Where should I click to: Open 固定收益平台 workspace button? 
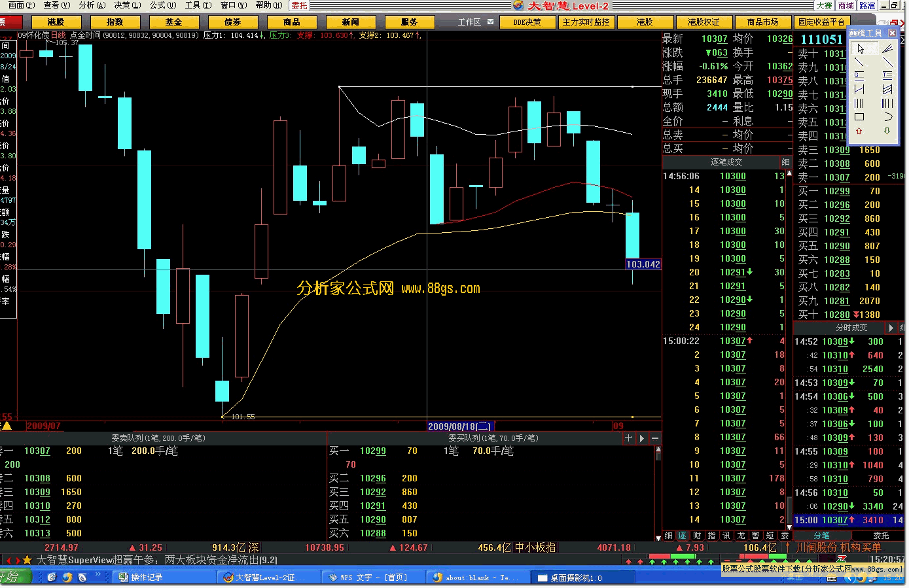(821, 22)
